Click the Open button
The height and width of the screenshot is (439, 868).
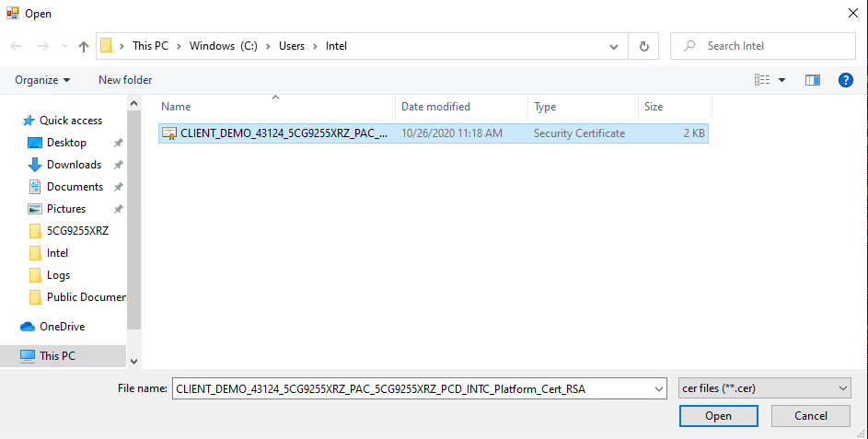click(719, 416)
